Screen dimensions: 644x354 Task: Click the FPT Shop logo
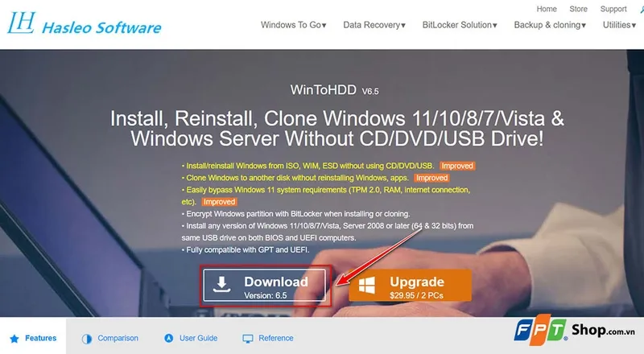click(x=574, y=330)
